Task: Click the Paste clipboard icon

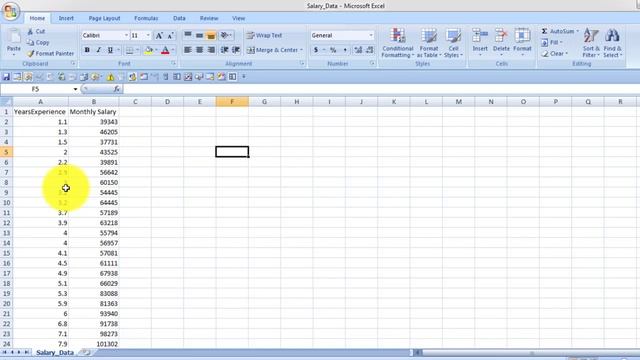Action: tap(14, 37)
